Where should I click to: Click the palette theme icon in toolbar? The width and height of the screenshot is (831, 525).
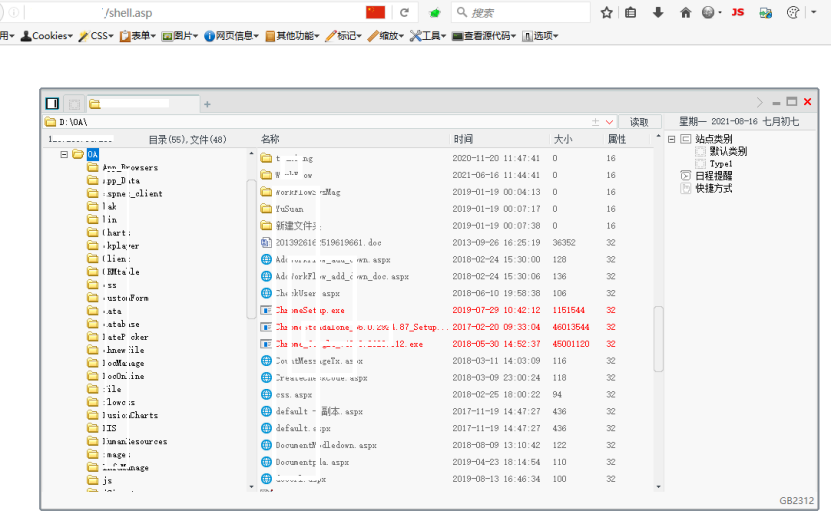click(793, 13)
